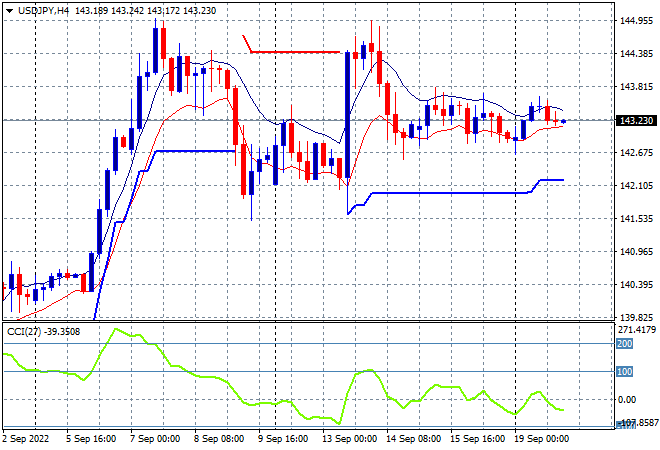Click the CCI 200 level label
Viewport: 660px width, 450px height.
(x=622, y=343)
